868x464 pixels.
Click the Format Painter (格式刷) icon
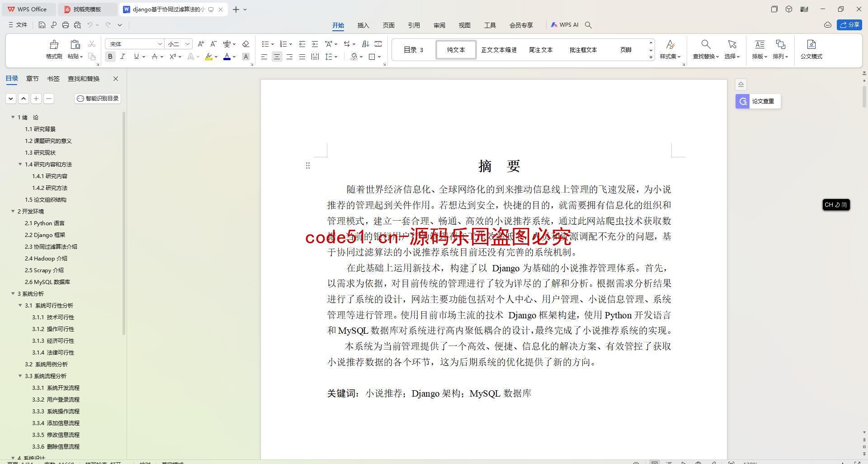(x=54, y=44)
